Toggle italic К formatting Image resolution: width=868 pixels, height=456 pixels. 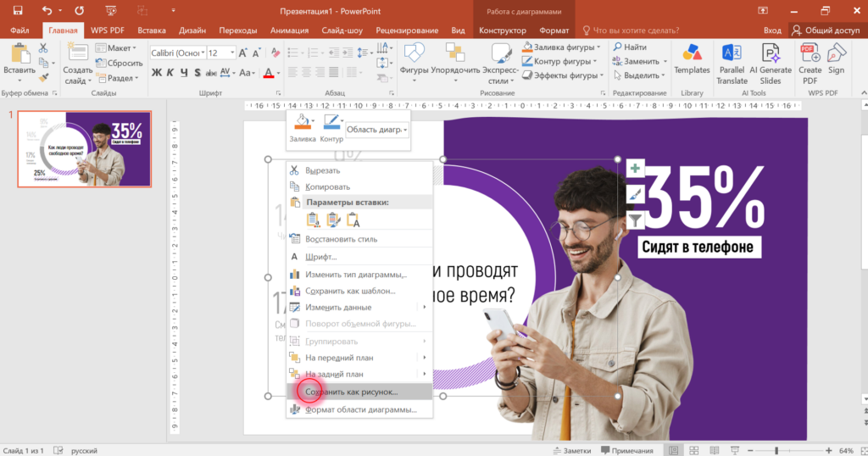(170, 73)
